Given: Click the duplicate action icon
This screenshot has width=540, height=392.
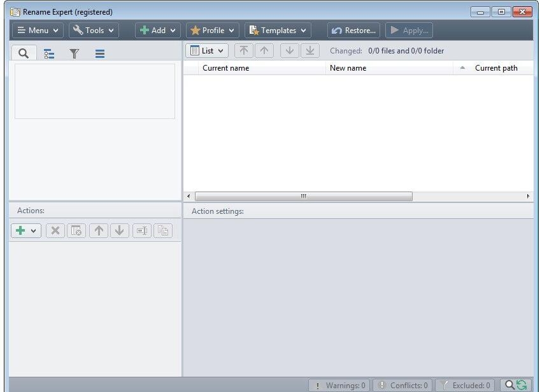Looking at the screenshot, I should [163, 231].
